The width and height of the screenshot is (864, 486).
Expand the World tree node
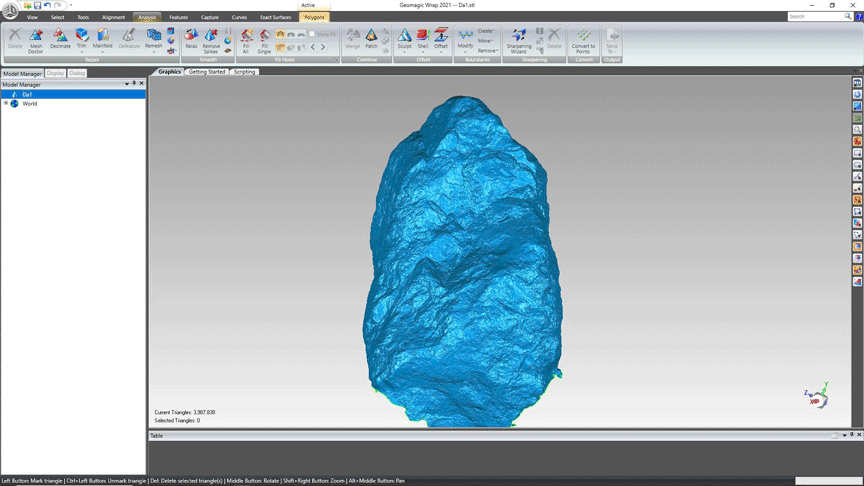6,103
